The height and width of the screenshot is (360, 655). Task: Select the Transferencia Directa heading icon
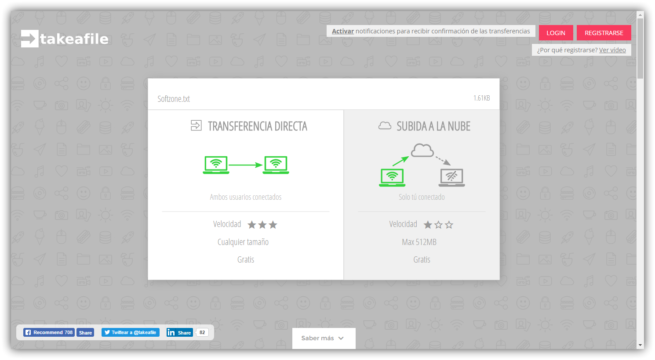tap(196, 125)
